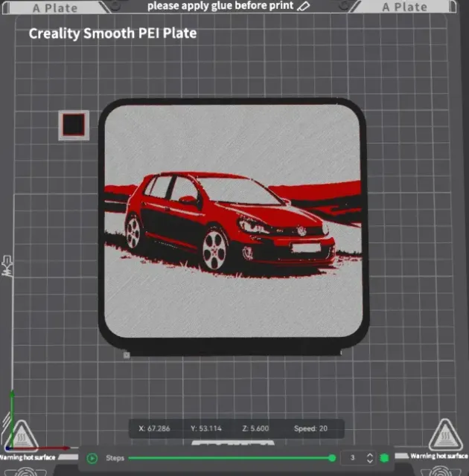
Task: Select the 'please apply glue before print' text
Action: click(220, 6)
